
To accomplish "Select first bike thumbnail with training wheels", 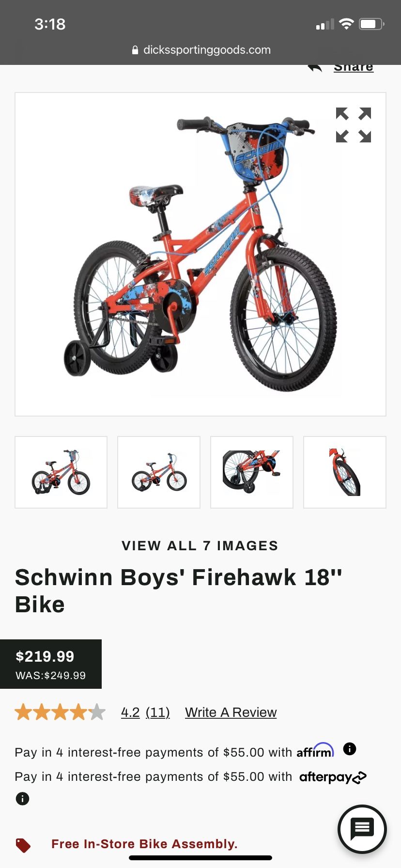I will click(61, 472).
